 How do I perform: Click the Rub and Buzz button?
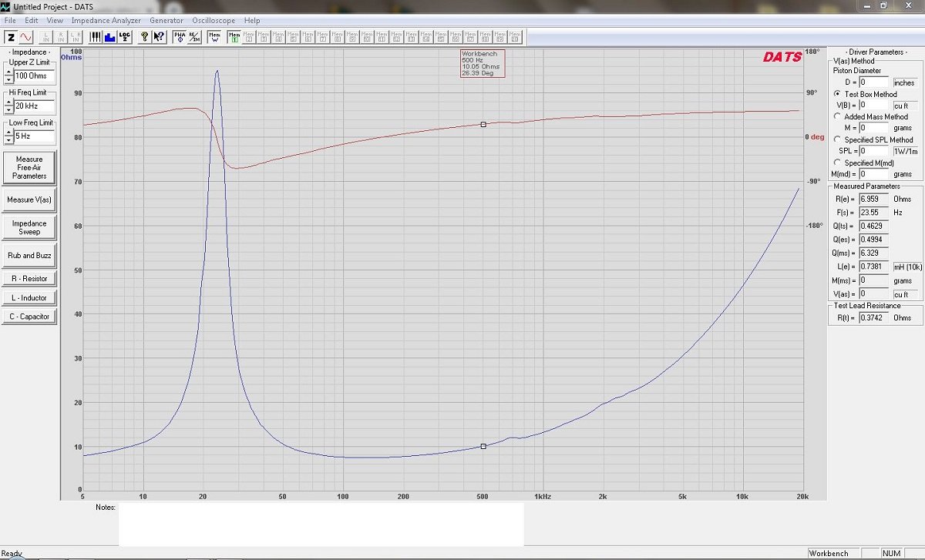[29, 255]
